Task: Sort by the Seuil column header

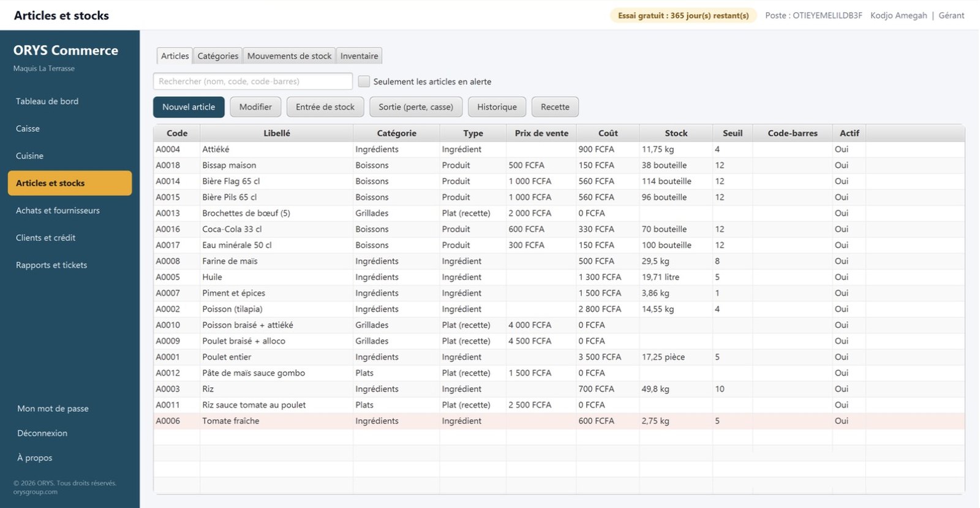Action: (733, 133)
